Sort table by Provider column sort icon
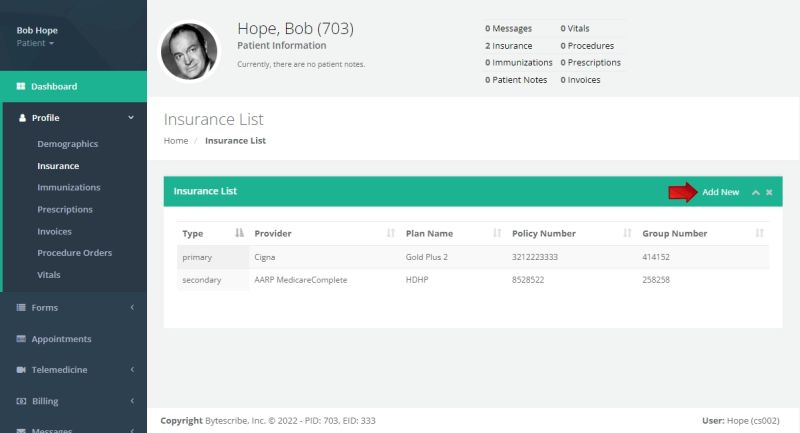The image size is (800, 433). pos(390,233)
